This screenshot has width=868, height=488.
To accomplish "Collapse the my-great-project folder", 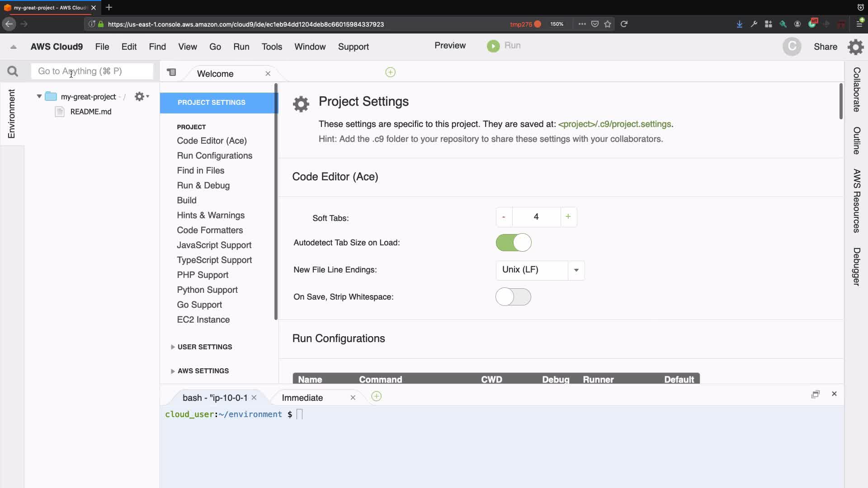I will coord(39,96).
